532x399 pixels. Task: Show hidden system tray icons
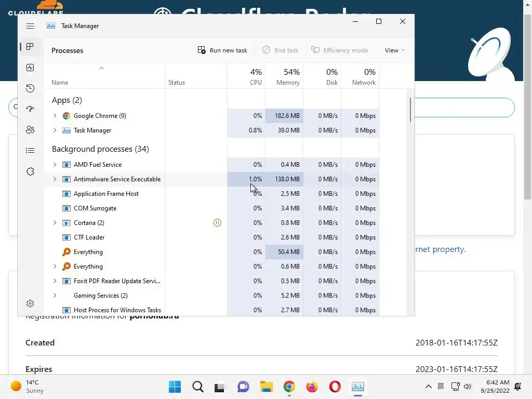[429, 387]
